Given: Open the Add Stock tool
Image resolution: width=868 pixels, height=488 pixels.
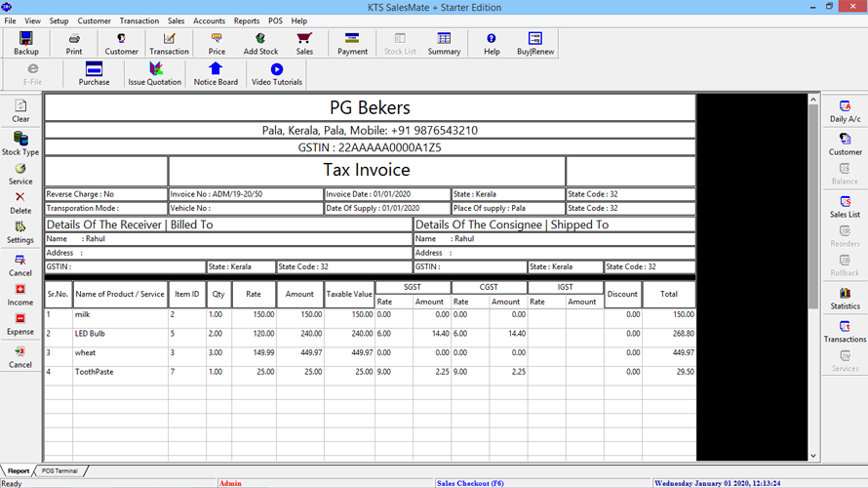Looking at the screenshot, I should [260, 43].
